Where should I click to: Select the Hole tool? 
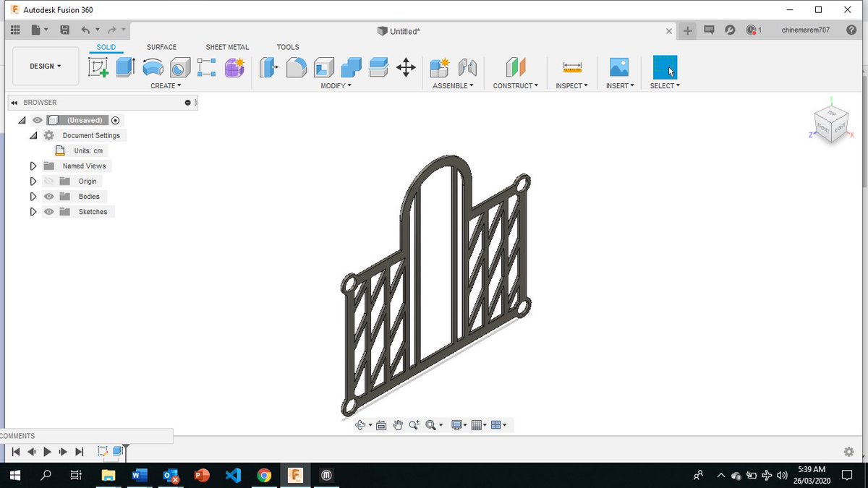coord(179,67)
